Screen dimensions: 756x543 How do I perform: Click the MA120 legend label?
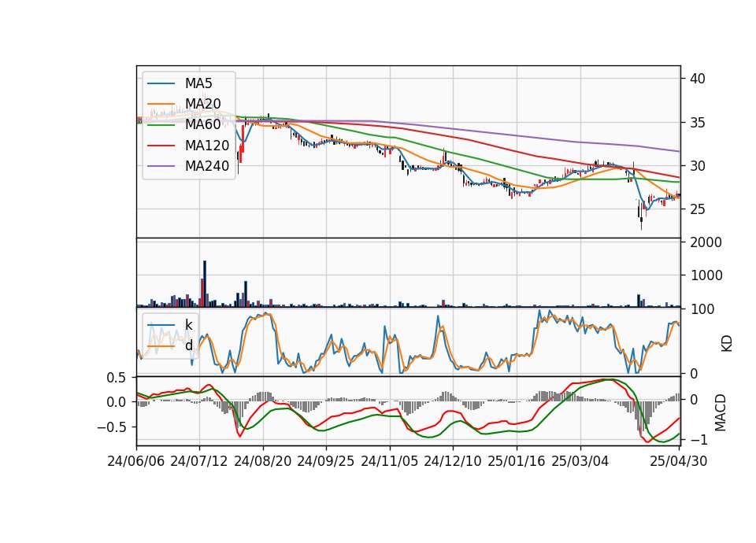207,145
